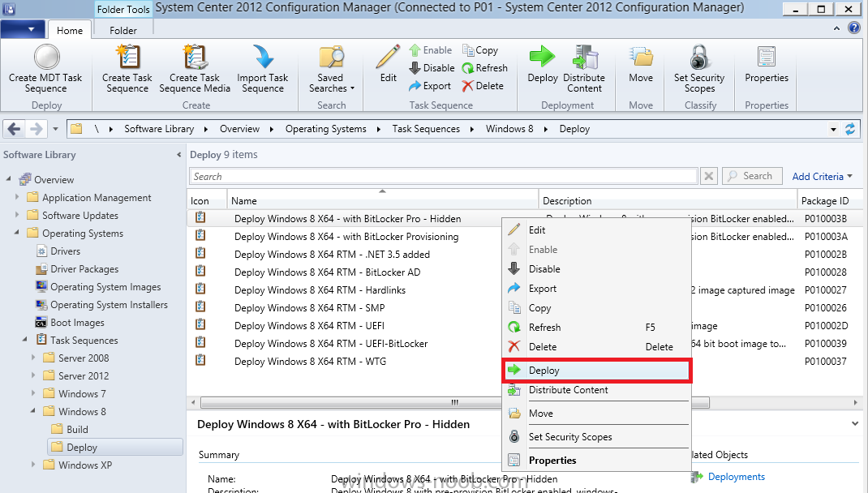The height and width of the screenshot is (493, 868).
Task: Click Distribute Content ribbon icon
Action: 584,69
